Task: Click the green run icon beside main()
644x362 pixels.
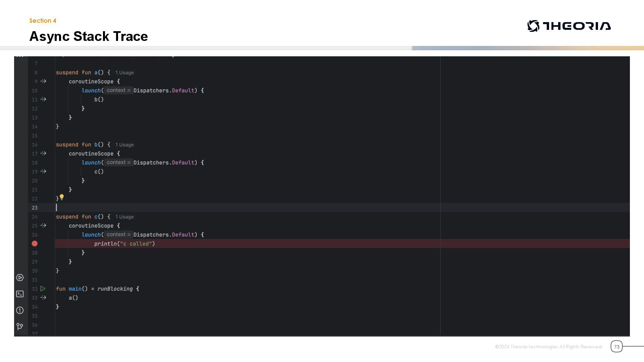Action: (43, 289)
